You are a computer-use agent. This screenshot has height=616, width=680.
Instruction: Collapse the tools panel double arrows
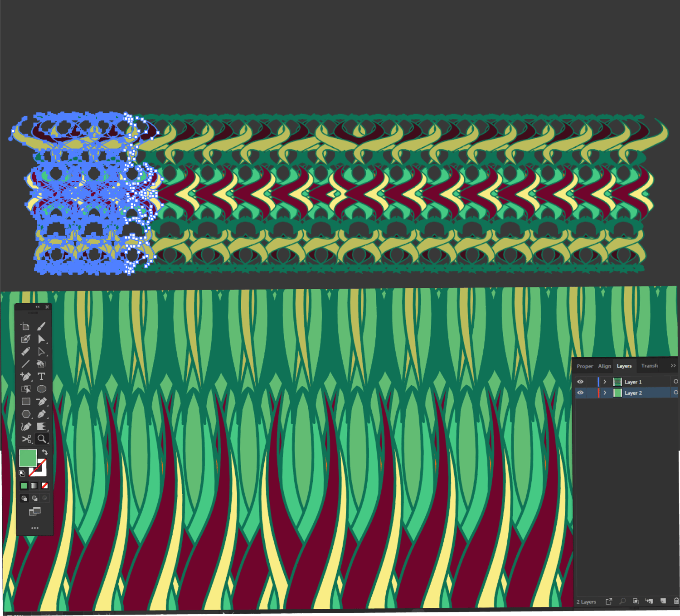point(38,307)
